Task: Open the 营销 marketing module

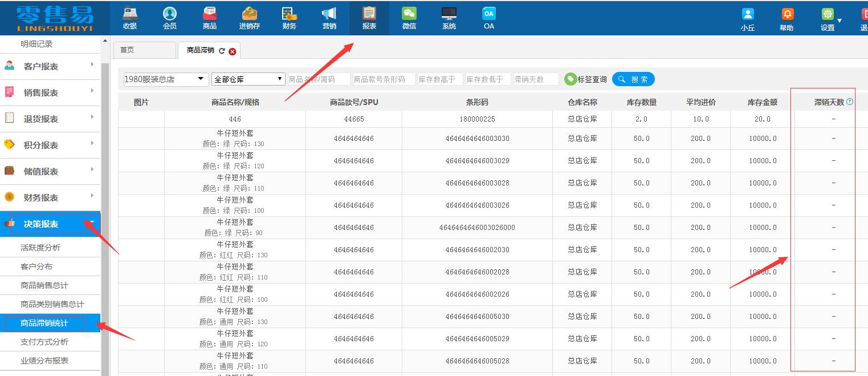Action: (x=329, y=17)
